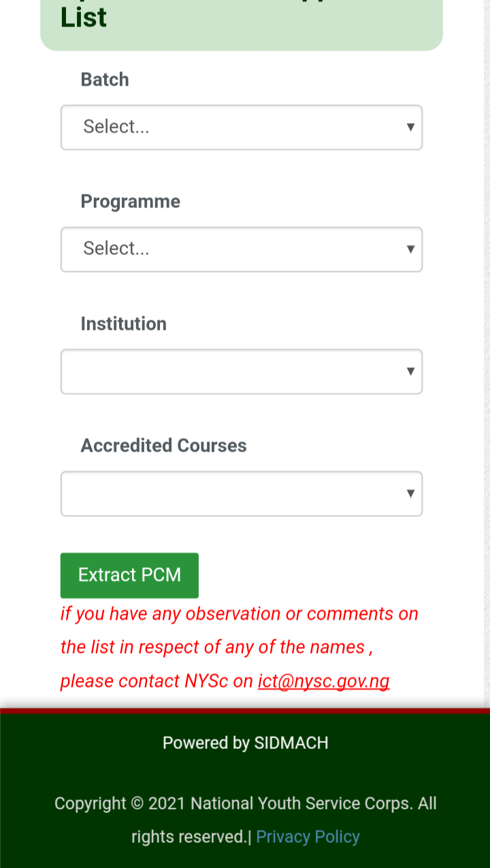Click the Batch field label

pos(105,80)
